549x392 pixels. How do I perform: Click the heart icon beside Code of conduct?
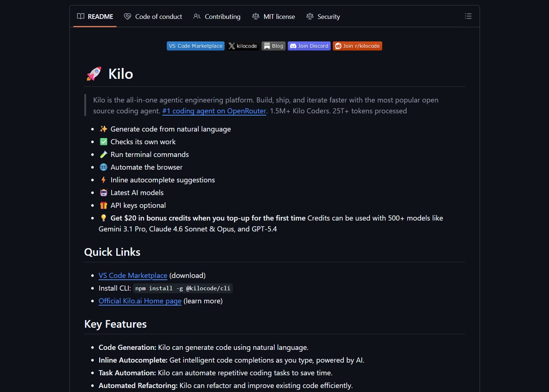[x=128, y=16]
